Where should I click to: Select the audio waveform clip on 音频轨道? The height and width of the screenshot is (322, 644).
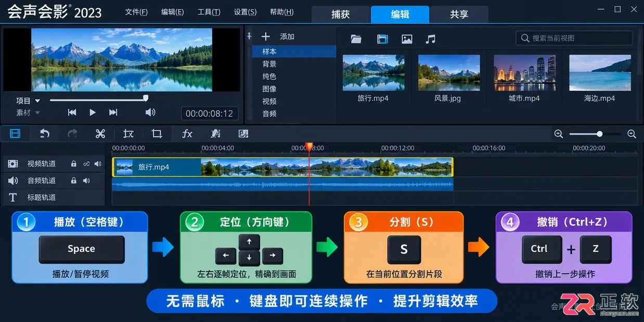(283, 184)
